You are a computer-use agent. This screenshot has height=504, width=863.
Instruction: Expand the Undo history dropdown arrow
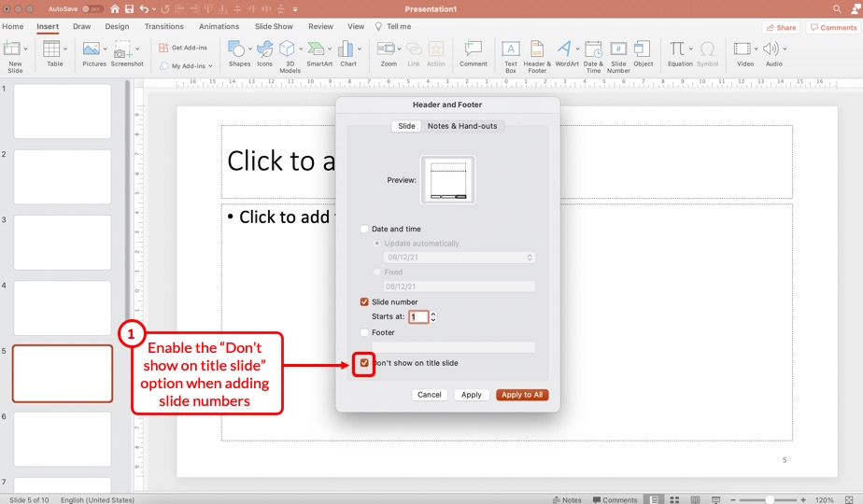pos(153,9)
